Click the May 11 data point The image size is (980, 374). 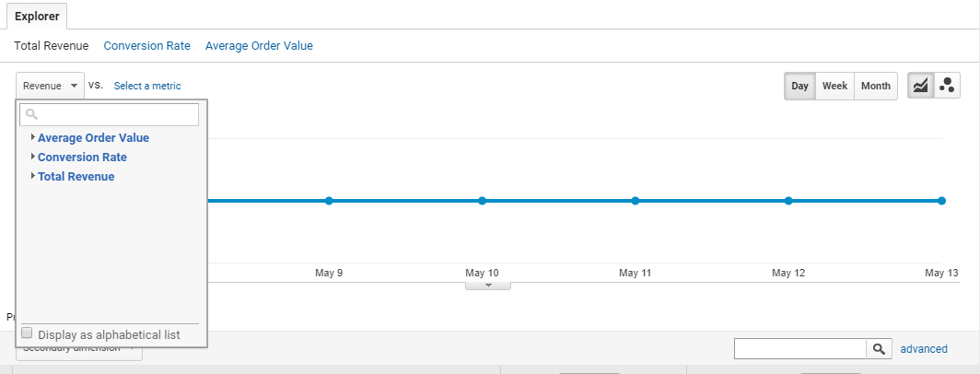[x=635, y=201]
